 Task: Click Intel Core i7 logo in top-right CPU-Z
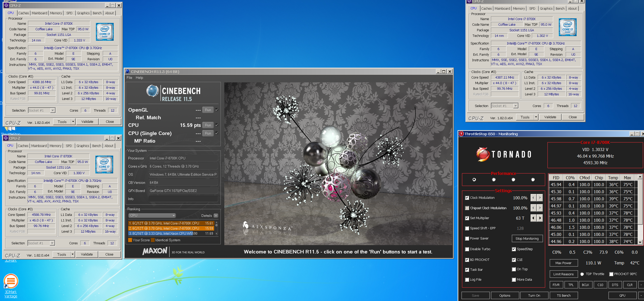click(x=567, y=27)
